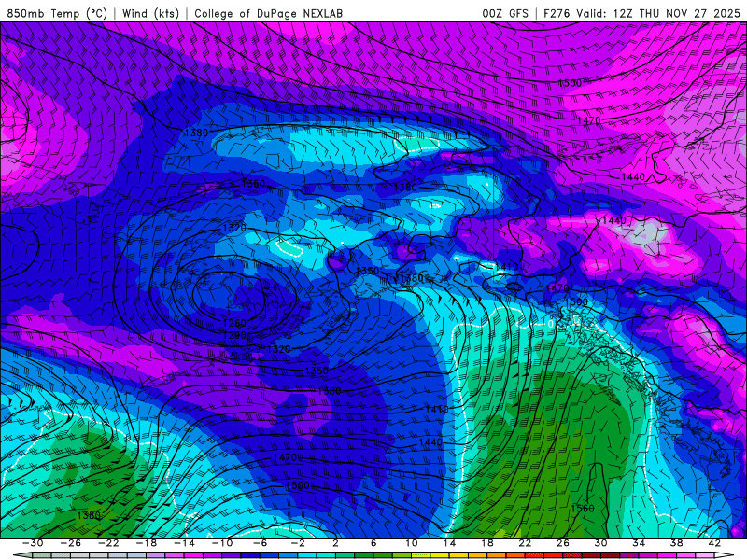Click the 34 color scale label
Viewport: 747px width, 560px height.
pos(639,543)
